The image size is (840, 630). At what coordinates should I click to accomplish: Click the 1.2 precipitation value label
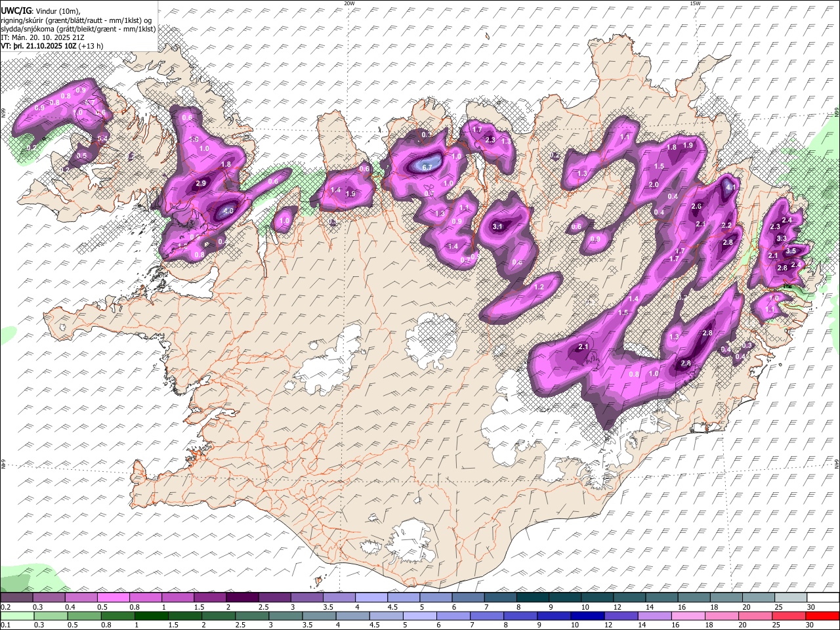[x=540, y=287]
